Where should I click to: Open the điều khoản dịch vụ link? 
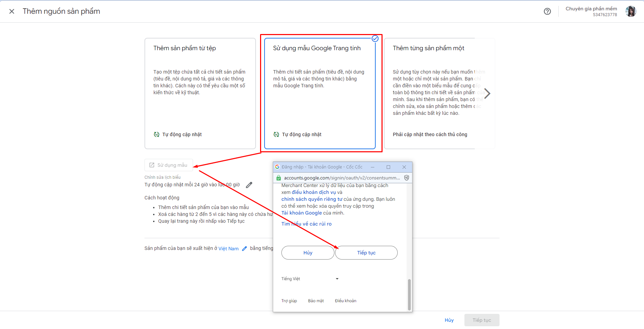pyautogui.click(x=314, y=192)
